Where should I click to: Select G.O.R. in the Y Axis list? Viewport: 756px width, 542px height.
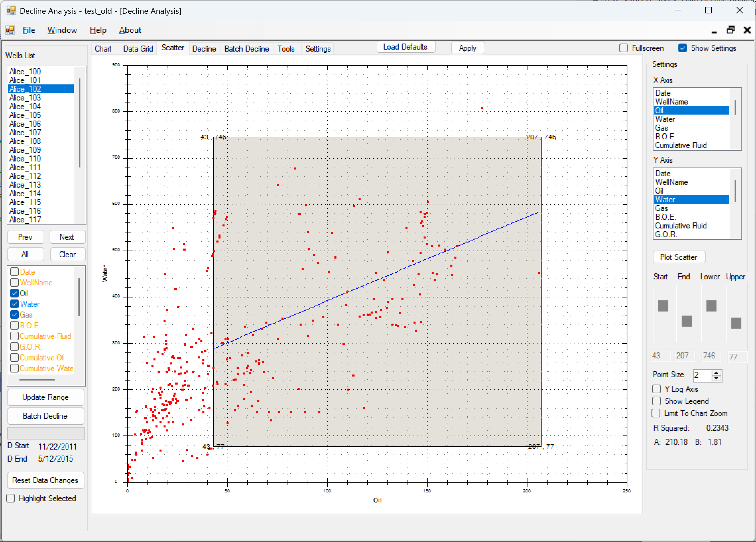[692, 234]
